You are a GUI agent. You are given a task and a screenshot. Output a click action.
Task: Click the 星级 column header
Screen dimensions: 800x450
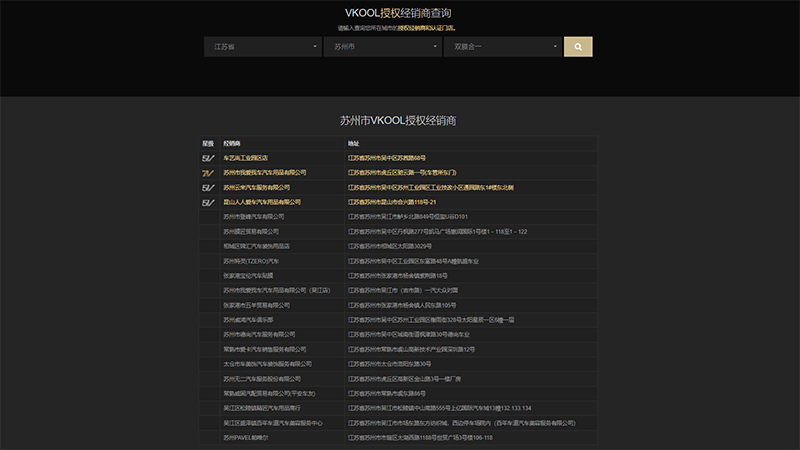click(208, 143)
